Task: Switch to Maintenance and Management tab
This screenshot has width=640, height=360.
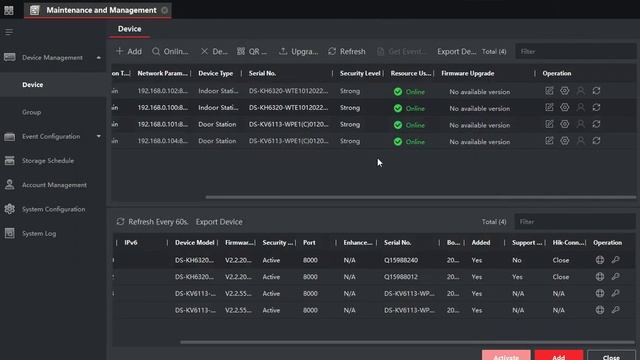Action: pyautogui.click(x=98, y=10)
